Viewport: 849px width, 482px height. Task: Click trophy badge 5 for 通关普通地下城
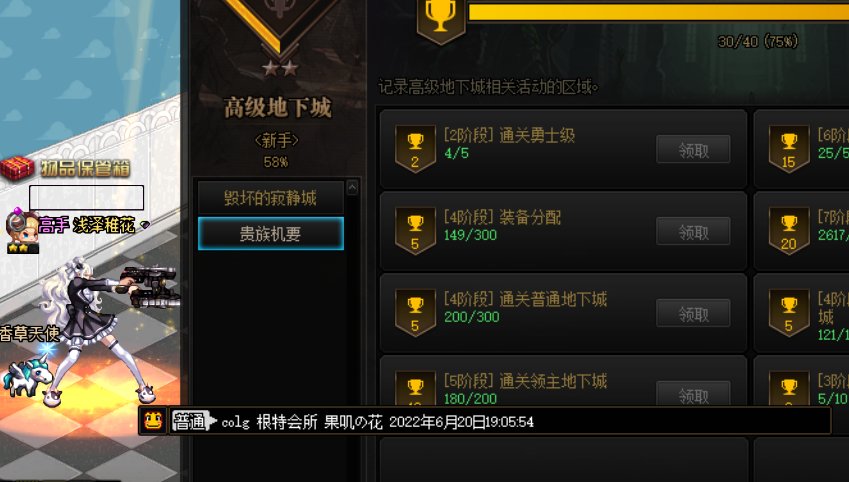[x=415, y=313]
